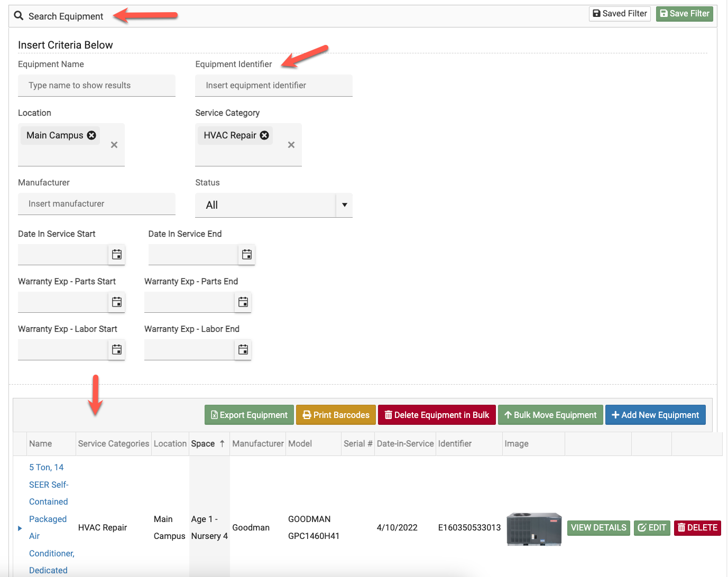Sort table by Manufacturer column header
Image resolution: width=728 pixels, height=577 pixels.
[x=257, y=444]
